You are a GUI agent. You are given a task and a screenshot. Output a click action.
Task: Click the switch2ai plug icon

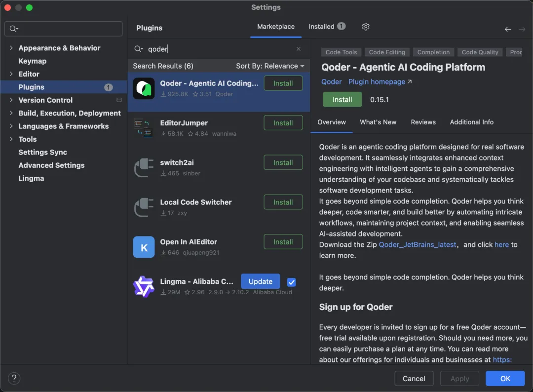pyautogui.click(x=144, y=167)
